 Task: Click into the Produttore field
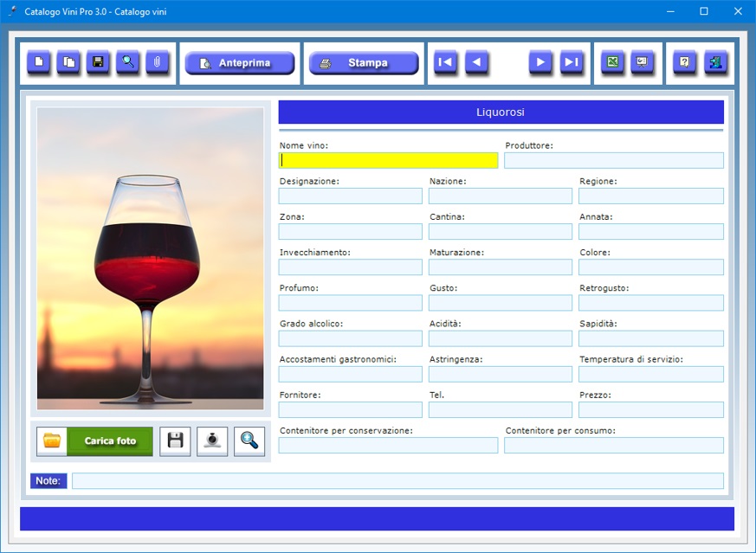(614, 160)
